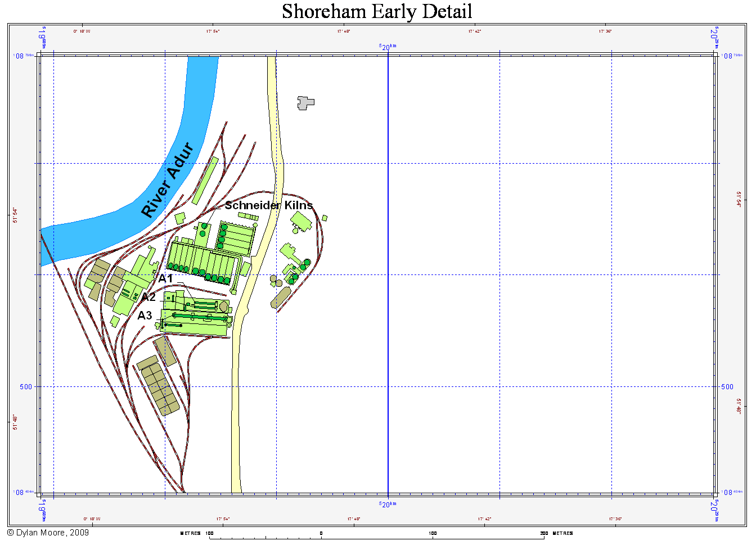This screenshot has height=545, width=756.
Task: Click the "© Dylan Moore, 2009" copyright text
Action: pos(48,532)
